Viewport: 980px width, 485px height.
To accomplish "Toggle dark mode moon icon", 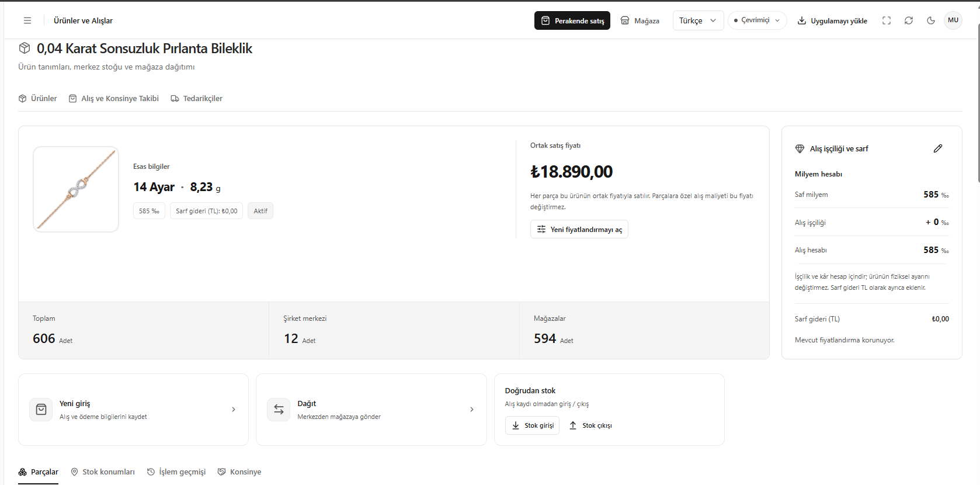I will tap(931, 20).
